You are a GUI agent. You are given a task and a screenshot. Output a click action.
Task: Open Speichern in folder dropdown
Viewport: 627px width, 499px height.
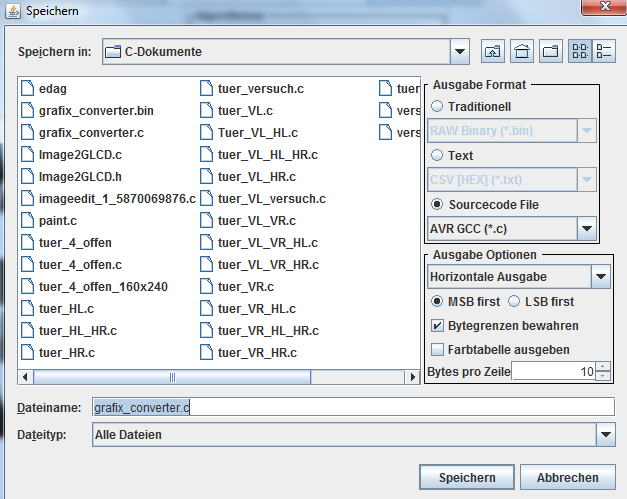(460, 52)
